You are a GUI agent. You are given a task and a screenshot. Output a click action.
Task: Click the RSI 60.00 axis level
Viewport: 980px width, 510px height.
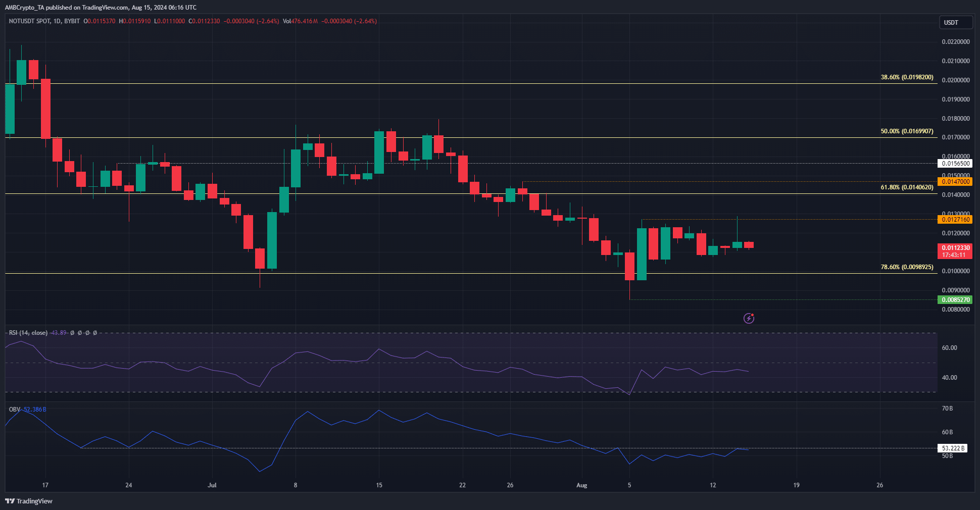coord(949,348)
